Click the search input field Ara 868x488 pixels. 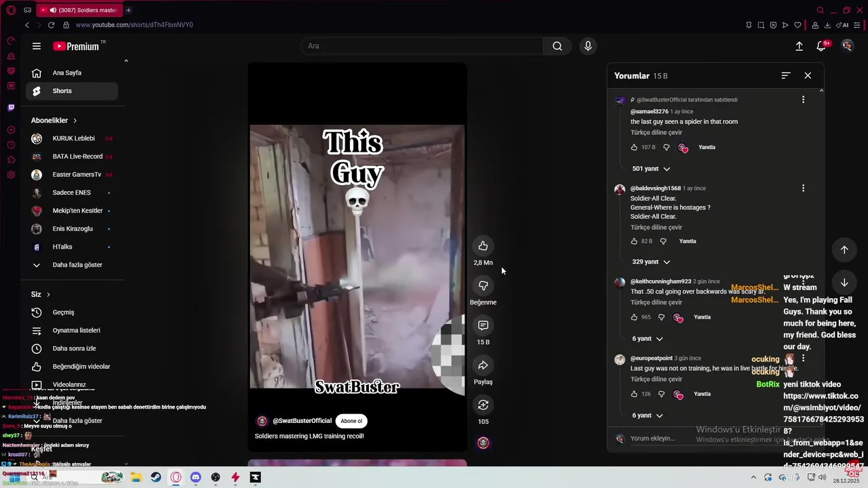[x=422, y=46]
